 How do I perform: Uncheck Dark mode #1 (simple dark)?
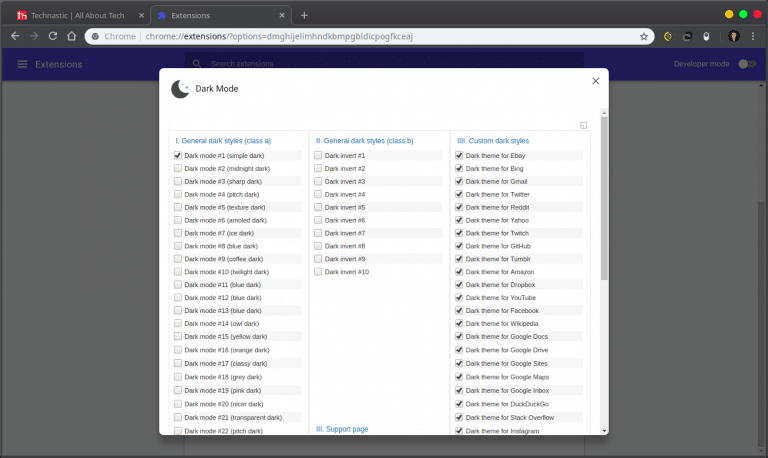[x=178, y=155]
